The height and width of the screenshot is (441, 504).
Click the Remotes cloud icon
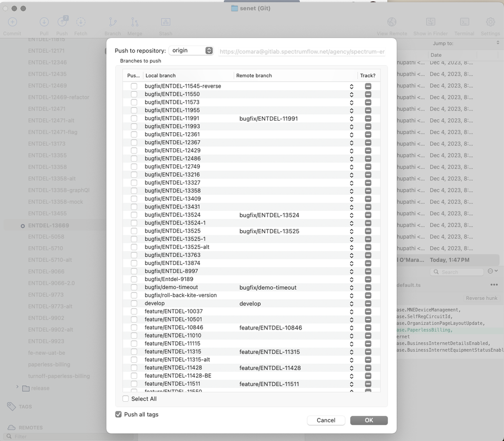pos(11,427)
